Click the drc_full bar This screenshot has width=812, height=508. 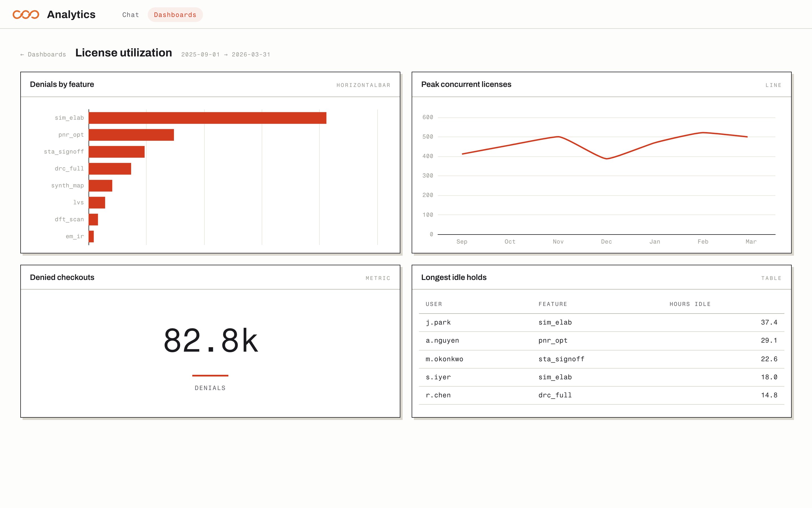pyautogui.click(x=110, y=169)
